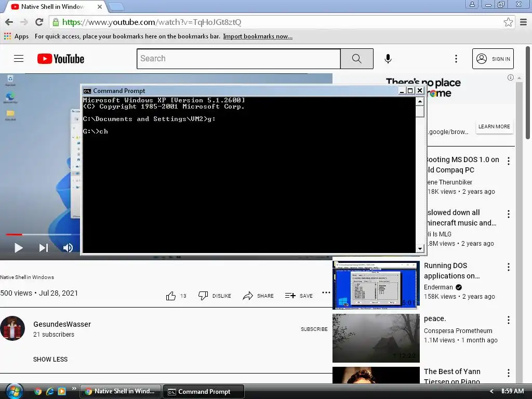Bookmark this page with the star icon

pyautogui.click(x=508, y=22)
